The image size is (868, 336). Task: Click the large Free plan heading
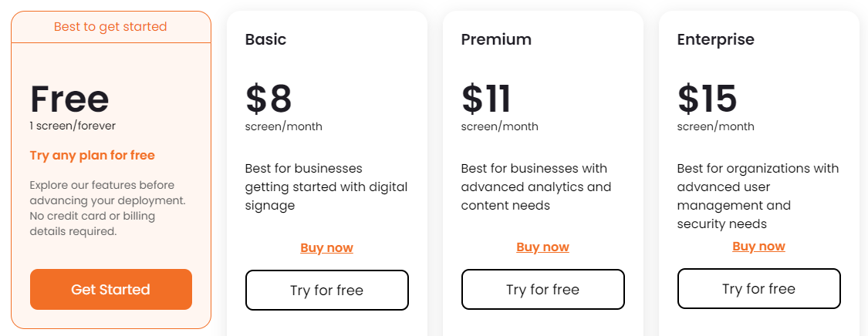69,99
